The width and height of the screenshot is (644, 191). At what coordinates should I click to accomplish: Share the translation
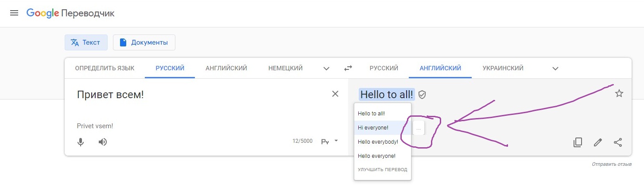(618, 142)
